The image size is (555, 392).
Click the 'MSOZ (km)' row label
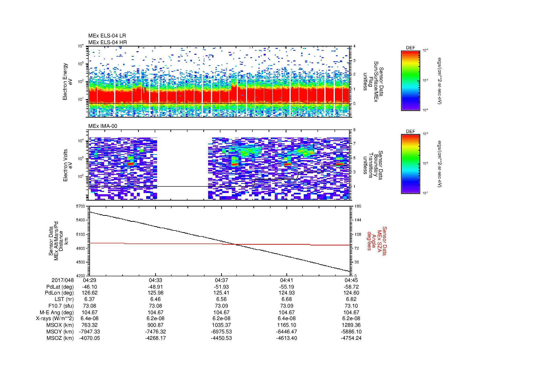pyautogui.click(x=60, y=338)
